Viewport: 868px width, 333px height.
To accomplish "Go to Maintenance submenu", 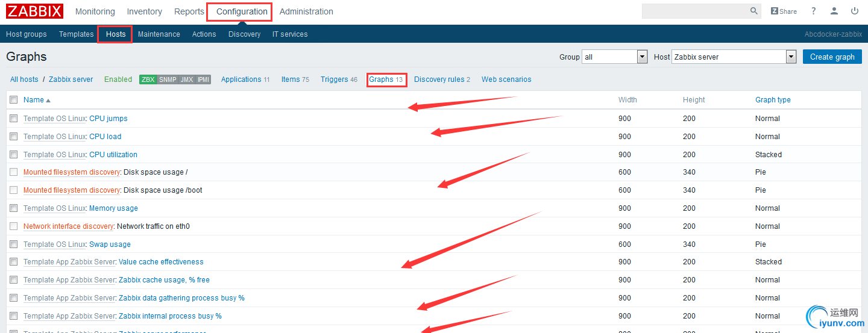I will tap(159, 34).
